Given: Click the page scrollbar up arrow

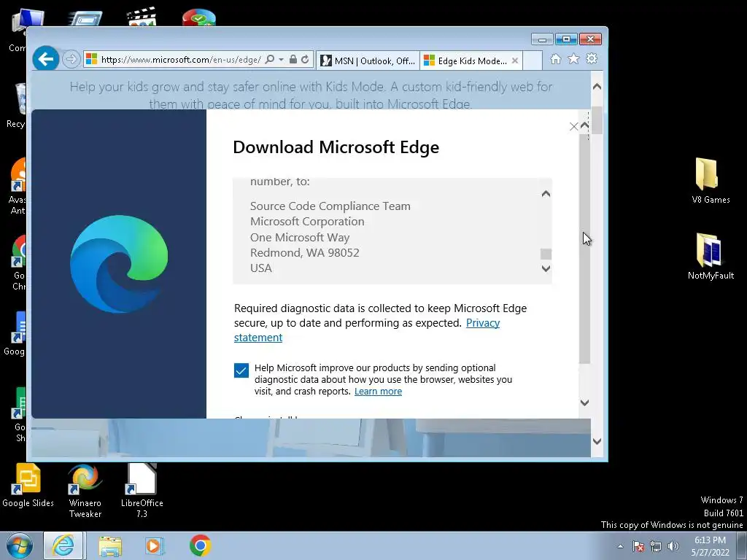Looking at the screenshot, I should coord(597,87).
